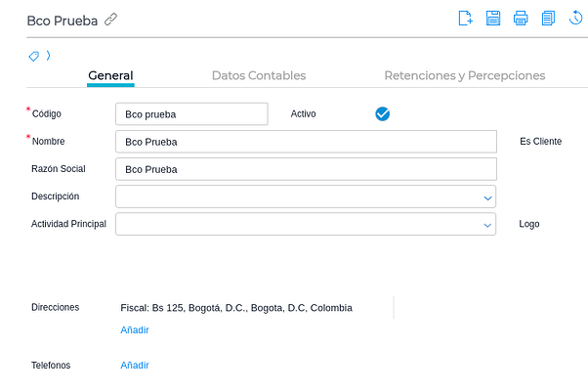Expand the arrow next to the tag
Image resolution: width=588 pixels, height=392 pixels.
48,56
